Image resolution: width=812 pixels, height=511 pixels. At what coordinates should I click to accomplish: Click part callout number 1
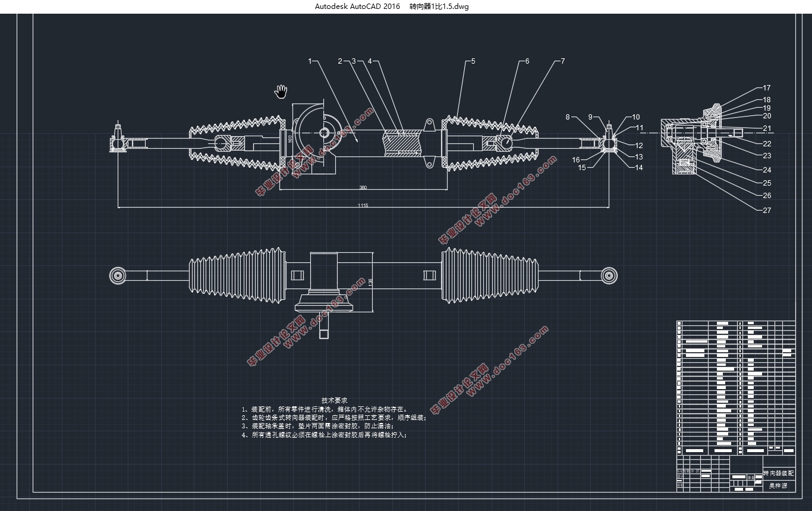click(x=310, y=61)
